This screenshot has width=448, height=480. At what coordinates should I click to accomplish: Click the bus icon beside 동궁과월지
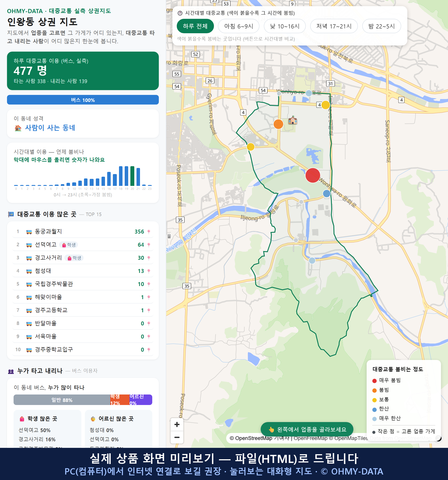coord(29,232)
